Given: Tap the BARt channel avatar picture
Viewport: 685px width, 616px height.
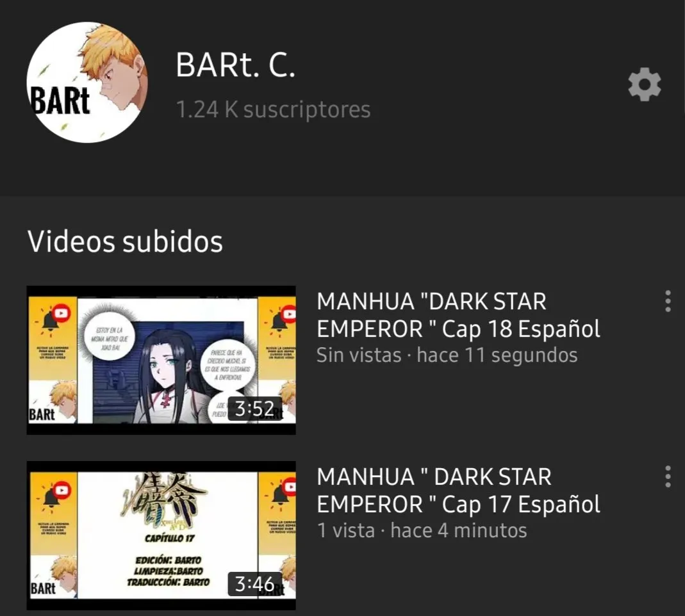Looking at the screenshot, I should (87, 83).
